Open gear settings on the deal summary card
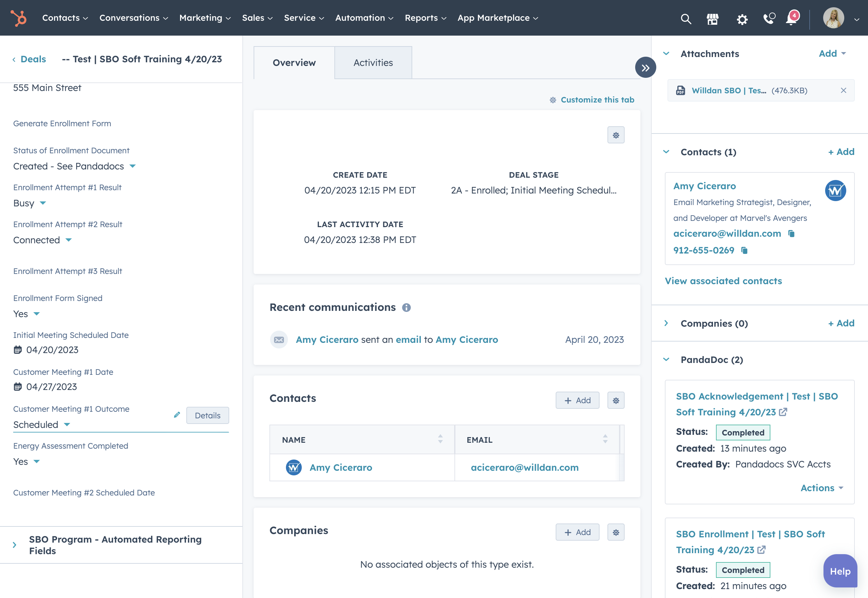Screen dimensions: 868x598 coord(616,135)
